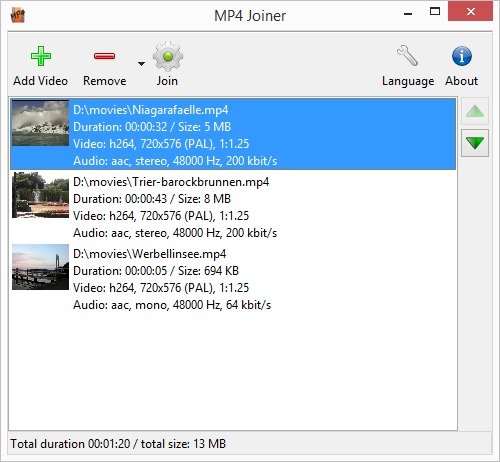Move selected video up with arrow
The image size is (500, 462).
pyautogui.click(x=475, y=111)
